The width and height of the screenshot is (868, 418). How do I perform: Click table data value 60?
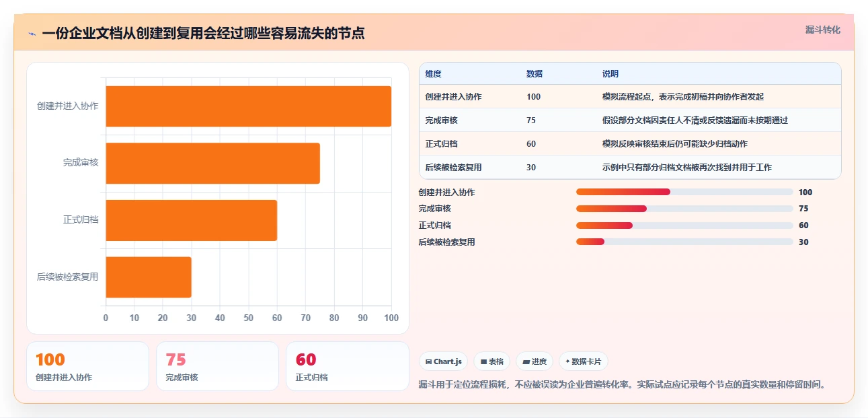pyautogui.click(x=531, y=144)
